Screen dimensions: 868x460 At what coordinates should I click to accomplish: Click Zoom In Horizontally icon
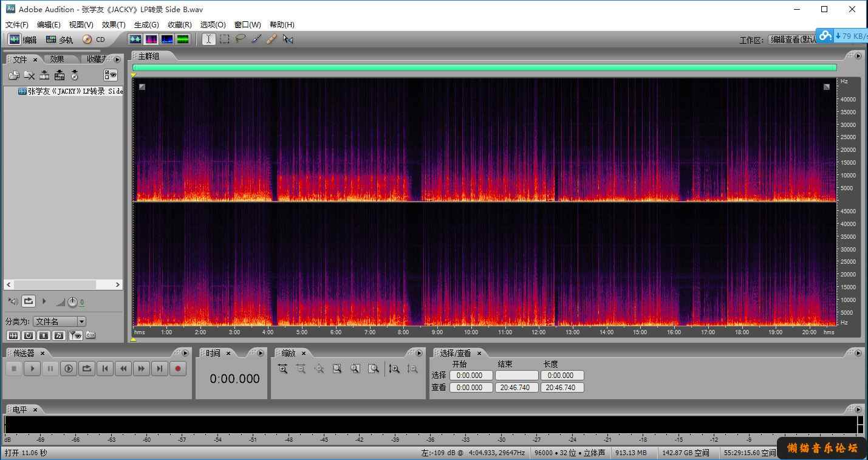(282, 368)
